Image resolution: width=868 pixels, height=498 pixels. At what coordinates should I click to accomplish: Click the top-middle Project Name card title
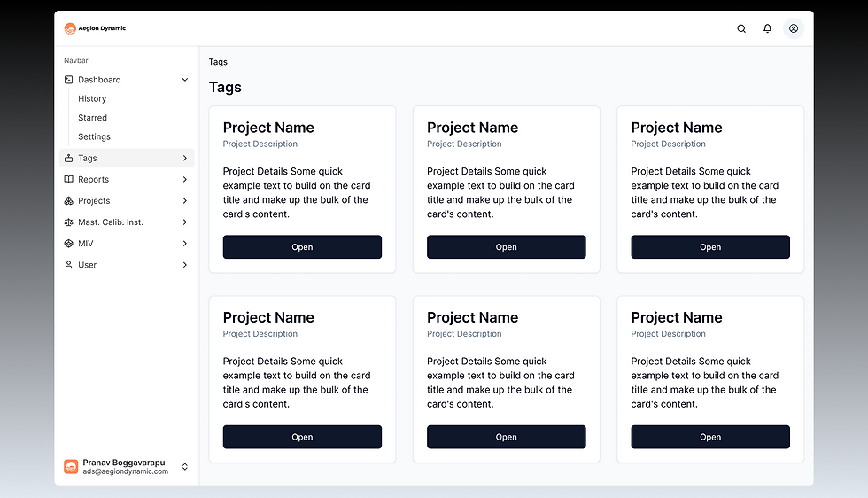pyautogui.click(x=472, y=128)
